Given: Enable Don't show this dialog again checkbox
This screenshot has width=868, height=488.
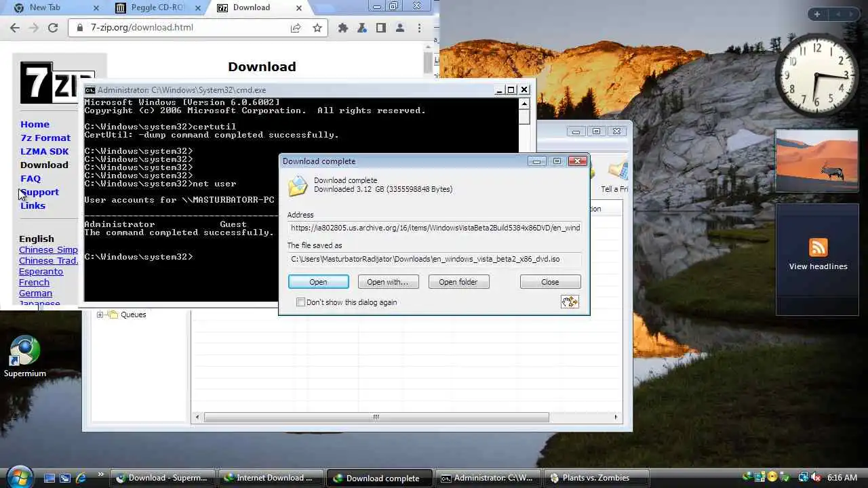Looking at the screenshot, I should [301, 302].
